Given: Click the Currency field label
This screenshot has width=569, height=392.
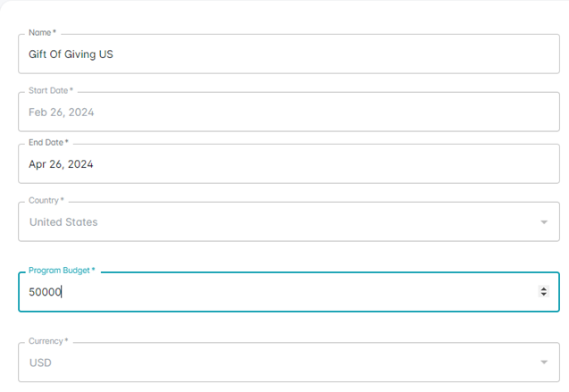Looking at the screenshot, I should point(48,341).
